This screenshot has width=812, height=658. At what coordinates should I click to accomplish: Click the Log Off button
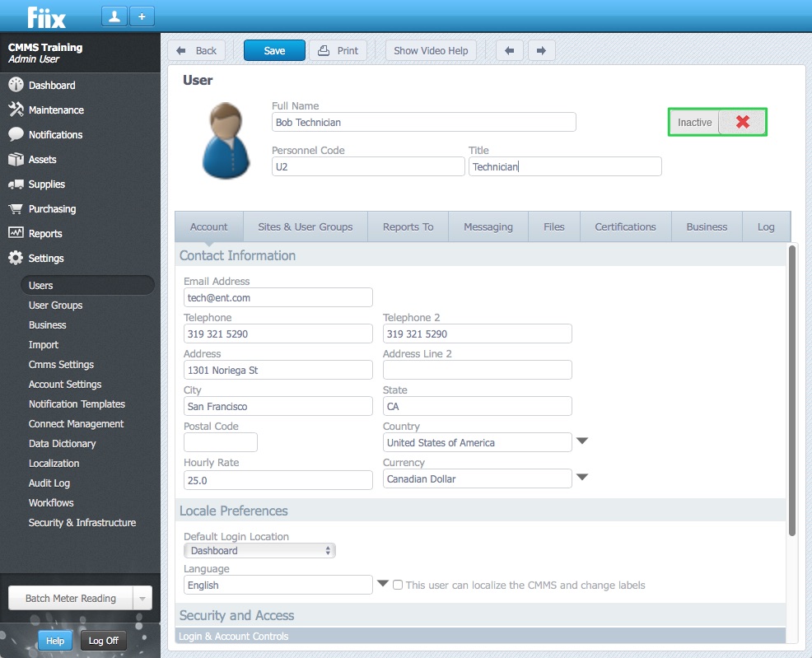(104, 641)
